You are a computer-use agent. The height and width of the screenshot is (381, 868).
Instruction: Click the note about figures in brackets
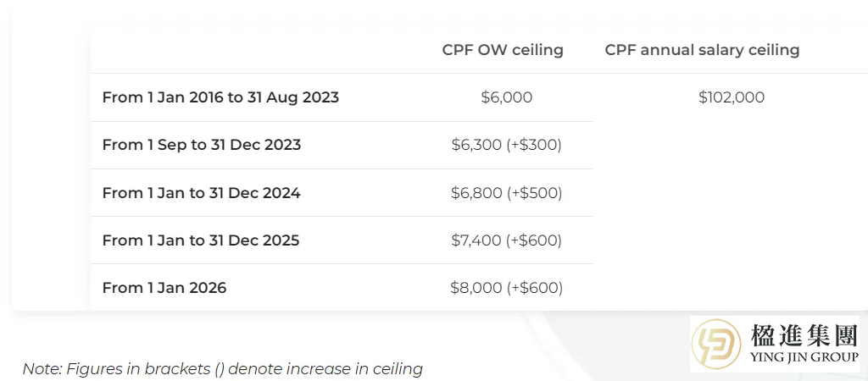click(x=222, y=368)
